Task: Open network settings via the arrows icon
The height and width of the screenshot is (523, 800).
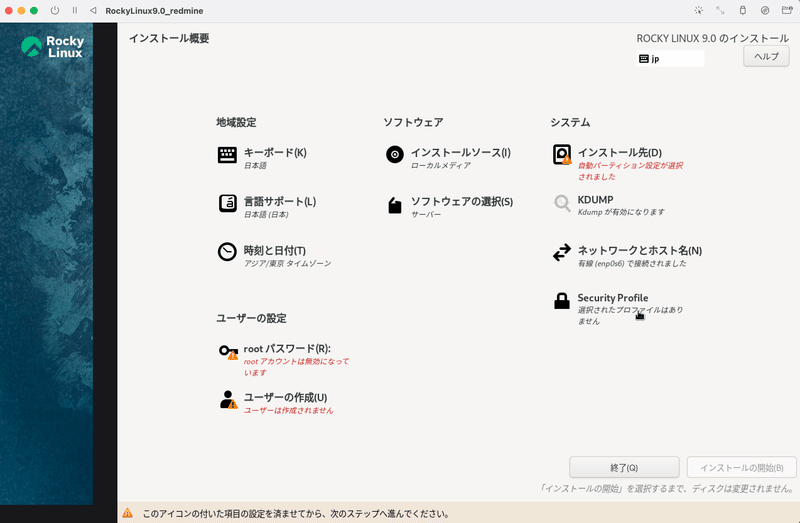Action: [562, 253]
